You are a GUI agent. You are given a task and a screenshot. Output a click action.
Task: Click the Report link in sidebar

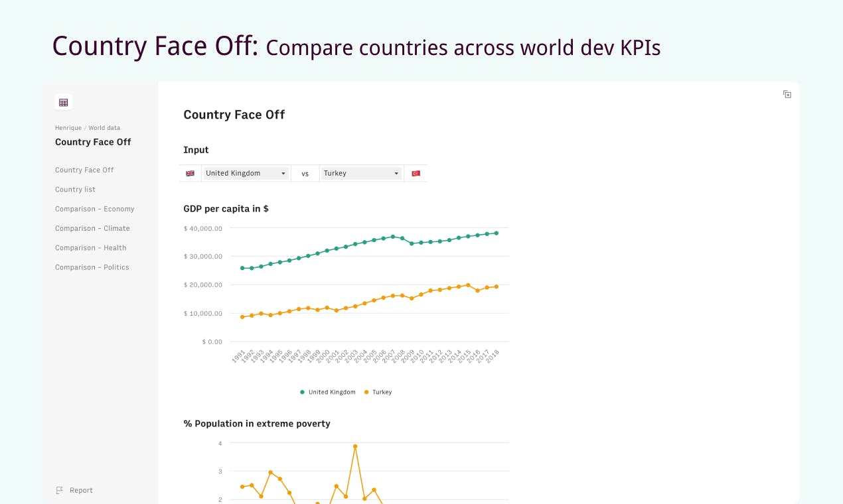pos(81,490)
